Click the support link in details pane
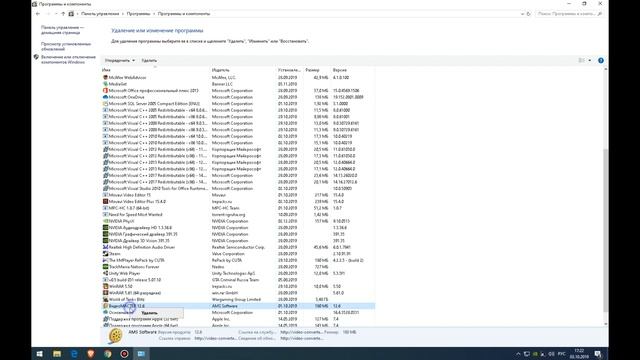The height and width of the screenshot is (360, 640). tap(302, 332)
